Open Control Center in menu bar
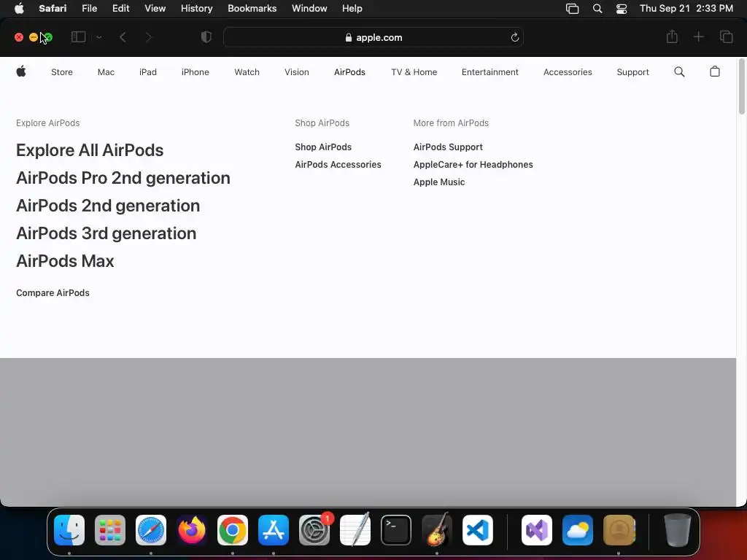This screenshot has height=560, width=747. click(622, 9)
